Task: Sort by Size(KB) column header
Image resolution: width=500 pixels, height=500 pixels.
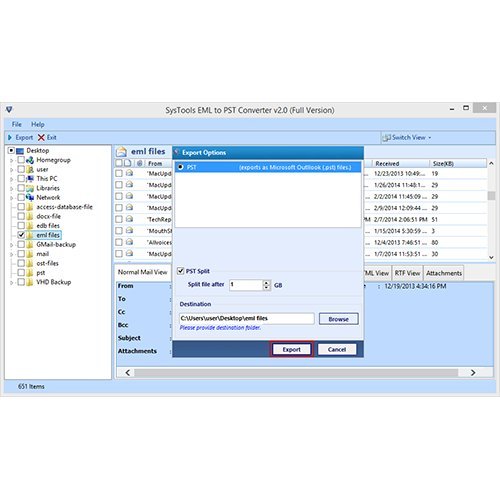Action: tap(457, 163)
